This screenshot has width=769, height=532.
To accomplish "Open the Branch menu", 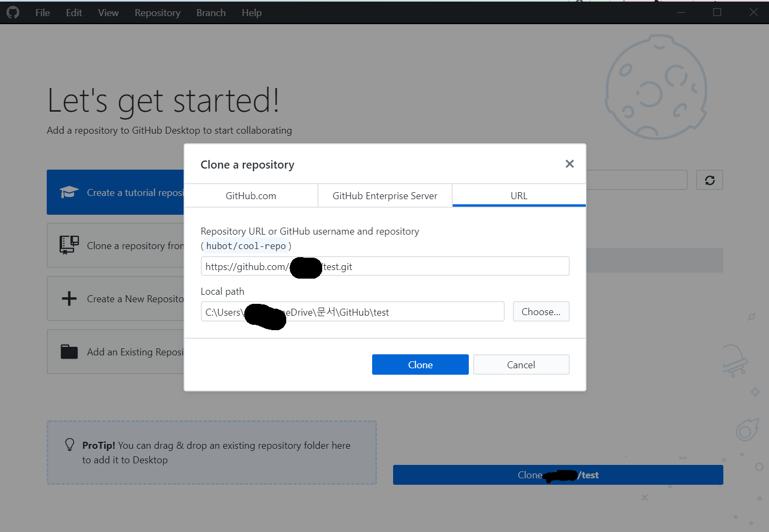I will pyautogui.click(x=211, y=13).
